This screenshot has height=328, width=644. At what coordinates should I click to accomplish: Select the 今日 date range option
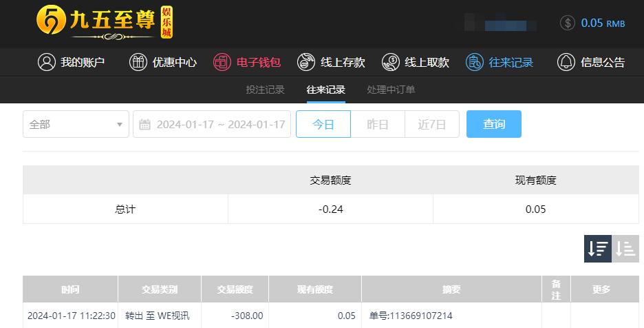(x=323, y=124)
